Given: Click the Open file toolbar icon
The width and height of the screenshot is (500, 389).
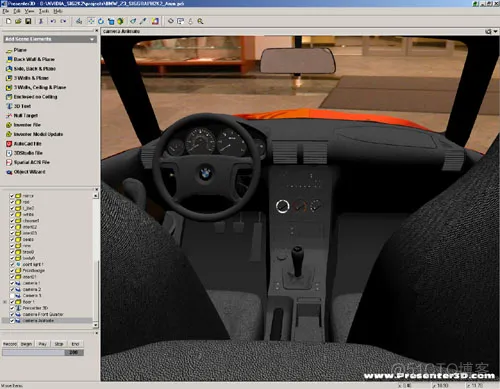Looking at the screenshot, I should point(18,21).
